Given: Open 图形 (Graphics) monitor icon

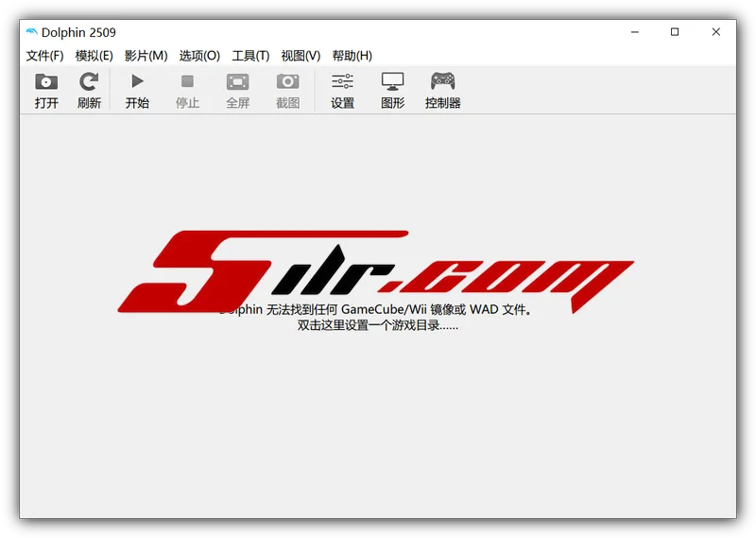Looking at the screenshot, I should pyautogui.click(x=393, y=82).
